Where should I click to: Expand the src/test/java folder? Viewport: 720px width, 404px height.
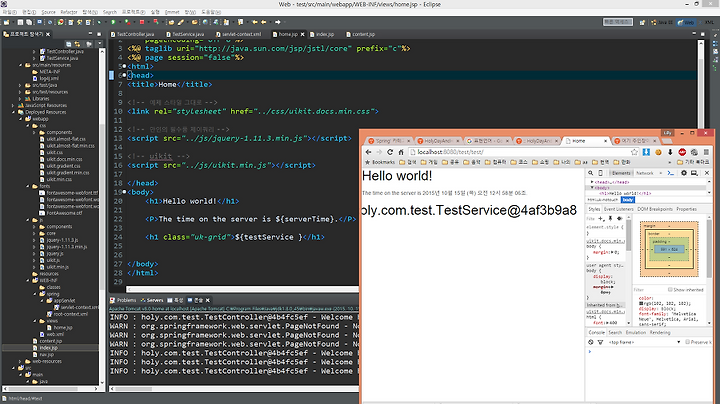click(20, 85)
